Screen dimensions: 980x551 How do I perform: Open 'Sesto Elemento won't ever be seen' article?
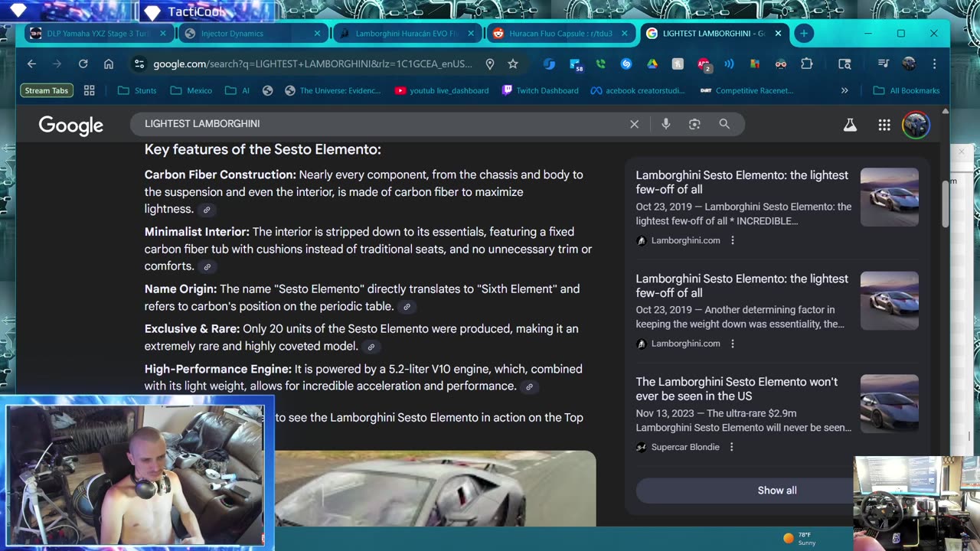[737, 389]
